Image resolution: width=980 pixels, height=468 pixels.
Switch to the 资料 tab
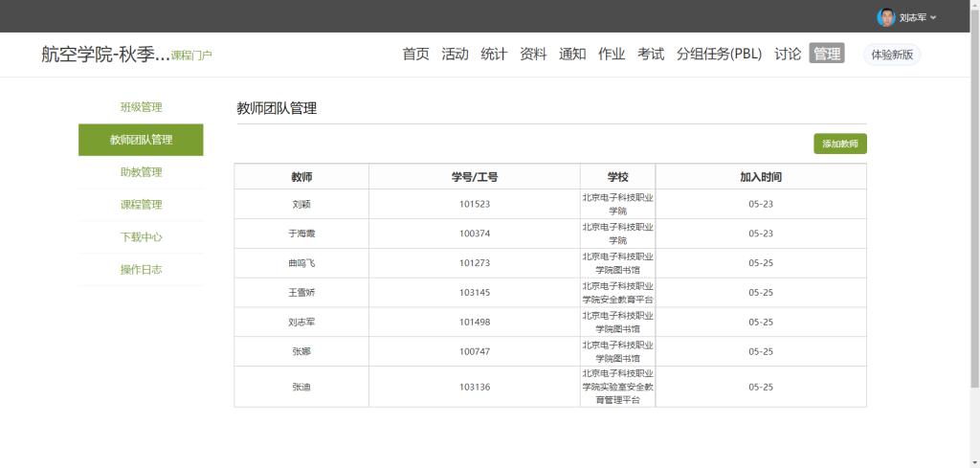tap(533, 55)
